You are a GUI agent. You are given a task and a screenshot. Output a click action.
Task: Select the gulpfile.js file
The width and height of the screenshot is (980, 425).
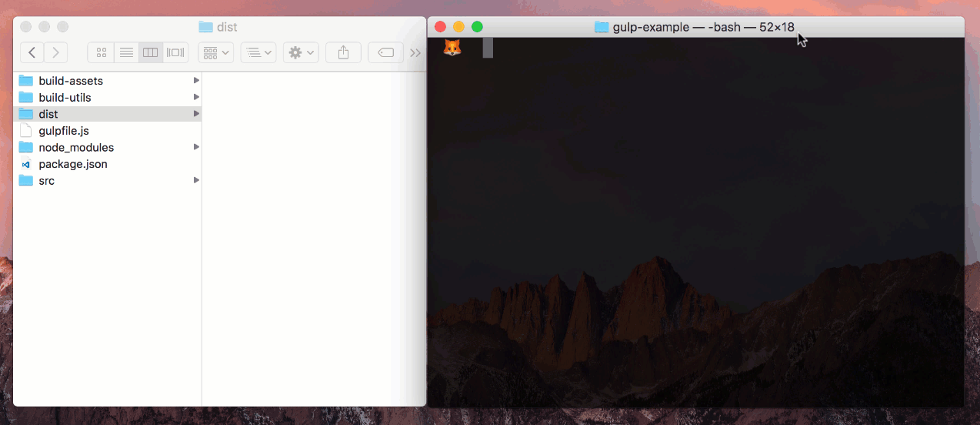[x=108, y=131]
